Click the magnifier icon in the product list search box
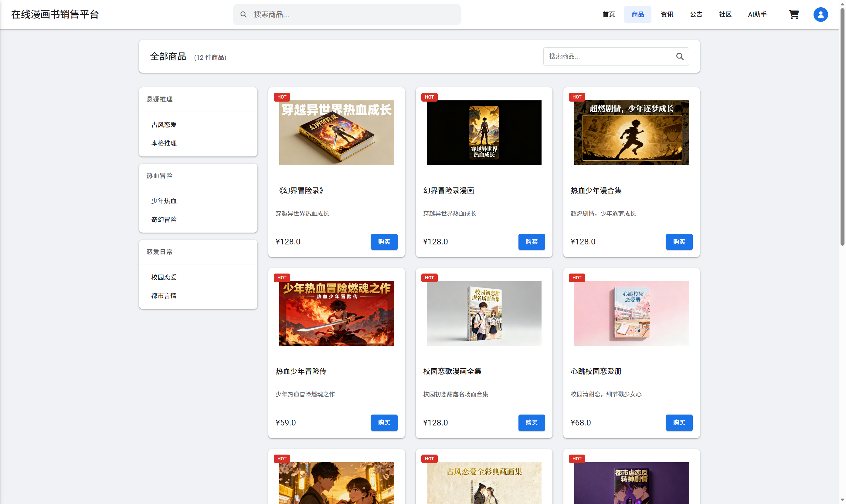The image size is (846, 504). 680,56
